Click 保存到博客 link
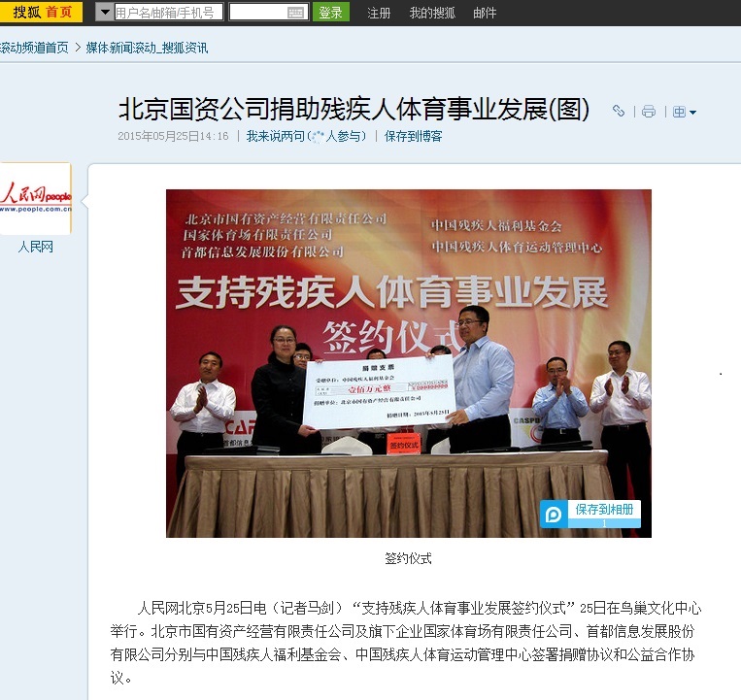The height and width of the screenshot is (700, 741). (414, 137)
